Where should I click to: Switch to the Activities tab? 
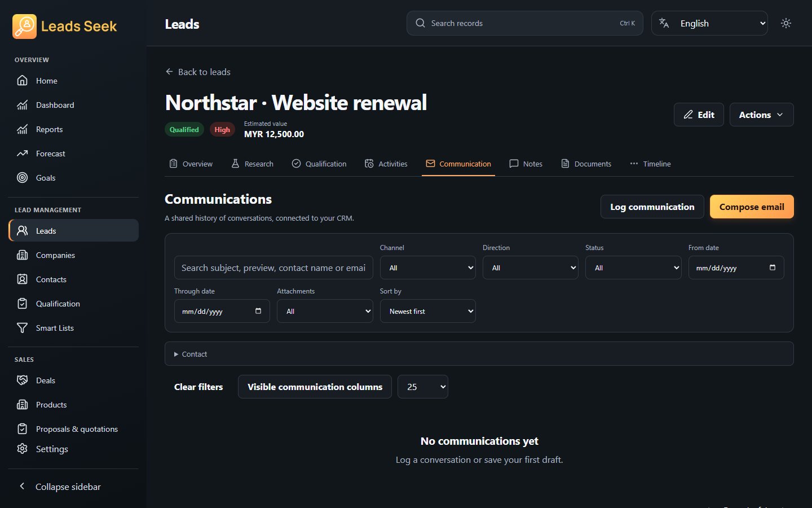tap(386, 164)
